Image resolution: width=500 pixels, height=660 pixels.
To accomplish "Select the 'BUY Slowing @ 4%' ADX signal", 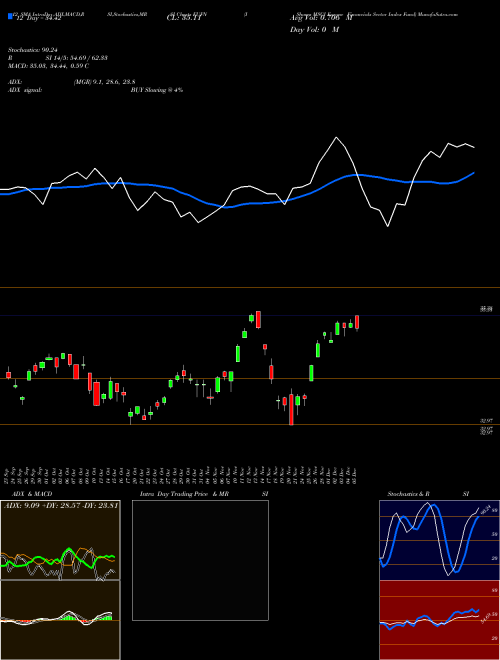I will (x=157, y=90).
